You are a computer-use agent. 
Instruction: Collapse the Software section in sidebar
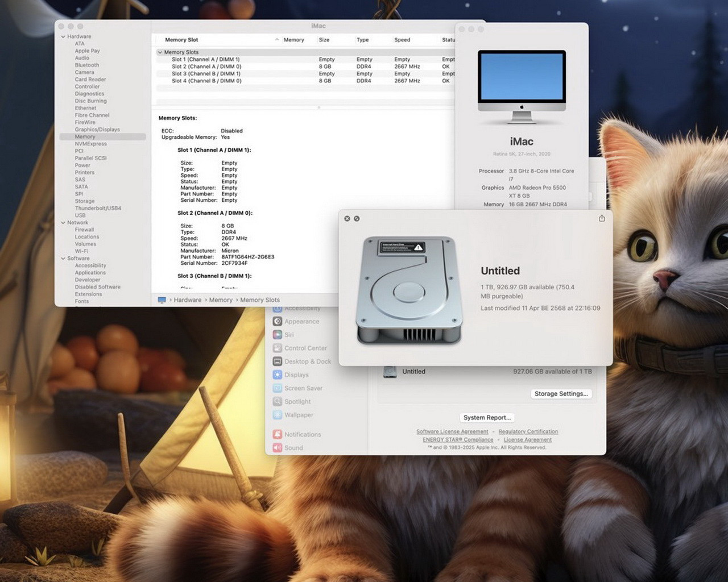(x=63, y=259)
